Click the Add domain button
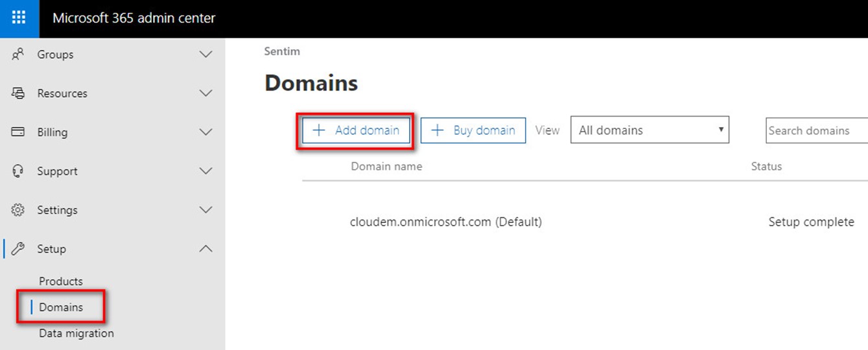This screenshot has height=350, width=868. [357, 130]
